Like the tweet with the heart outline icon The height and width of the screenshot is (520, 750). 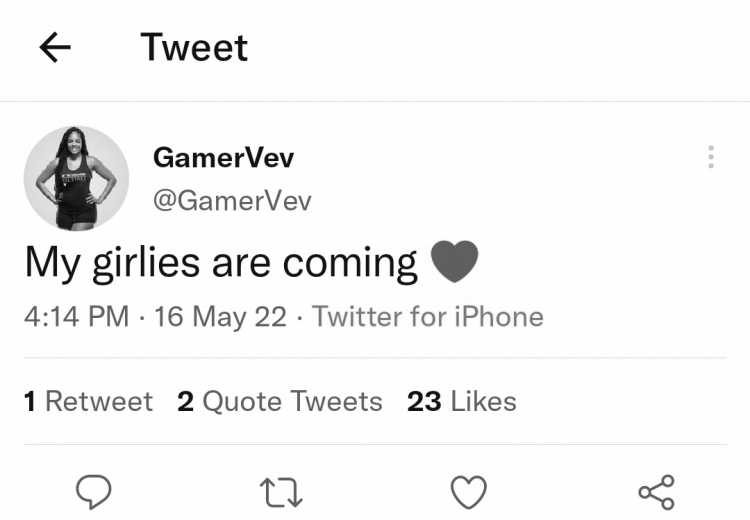point(469,492)
